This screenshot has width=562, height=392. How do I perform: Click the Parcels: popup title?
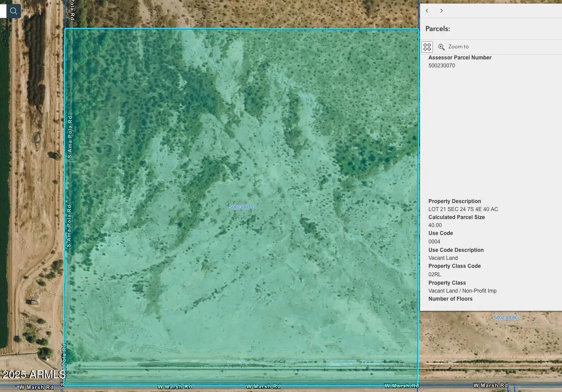[437, 29]
